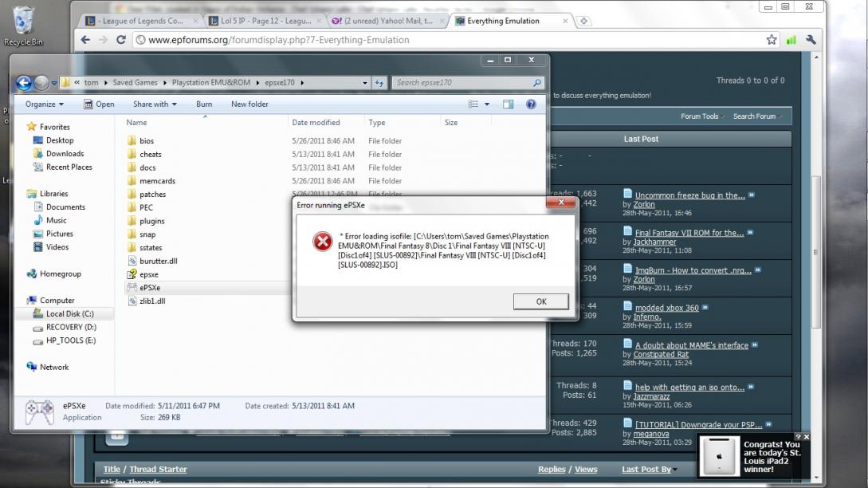Click the go-to-last-post arrow for modded xbox 360
This screenshot has height=488, width=868.
[x=705, y=308]
